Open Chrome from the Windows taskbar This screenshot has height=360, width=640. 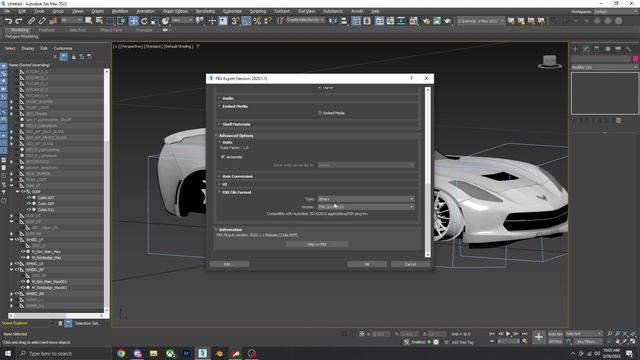(x=121, y=353)
